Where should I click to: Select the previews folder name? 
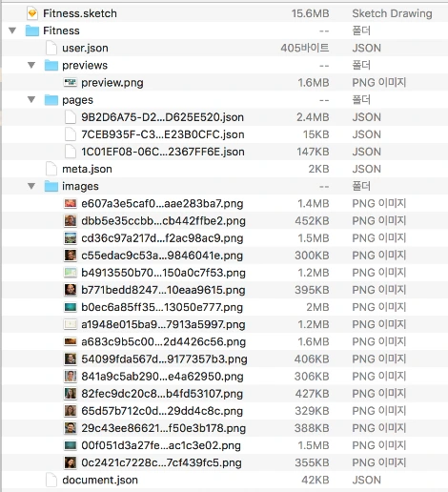point(85,66)
